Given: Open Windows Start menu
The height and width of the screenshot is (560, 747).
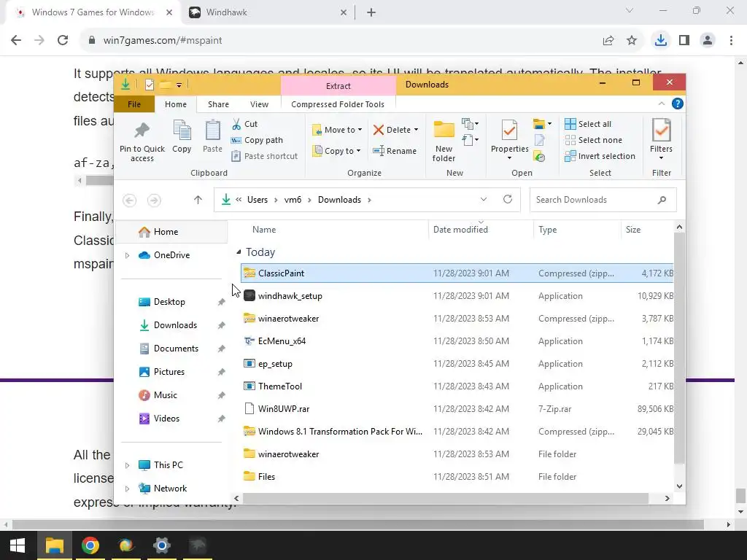Looking at the screenshot, I should tap(18, 545).
